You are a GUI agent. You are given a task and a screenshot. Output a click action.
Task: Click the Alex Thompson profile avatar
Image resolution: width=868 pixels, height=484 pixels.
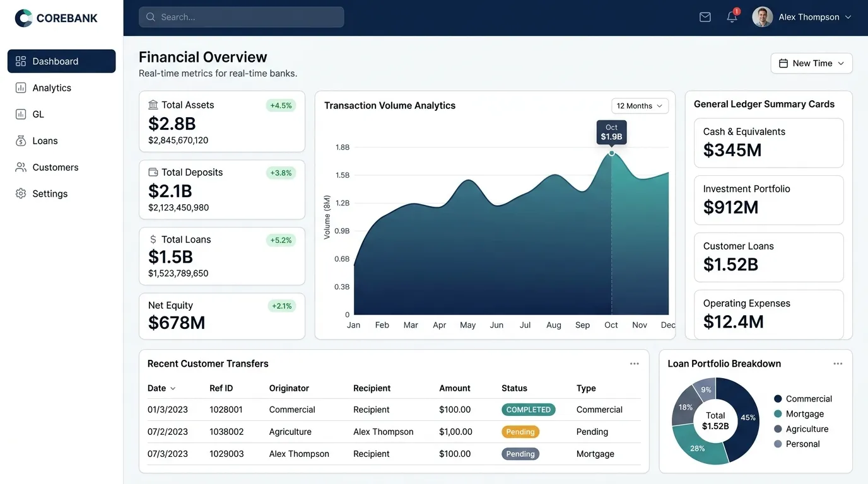[763, 17]
